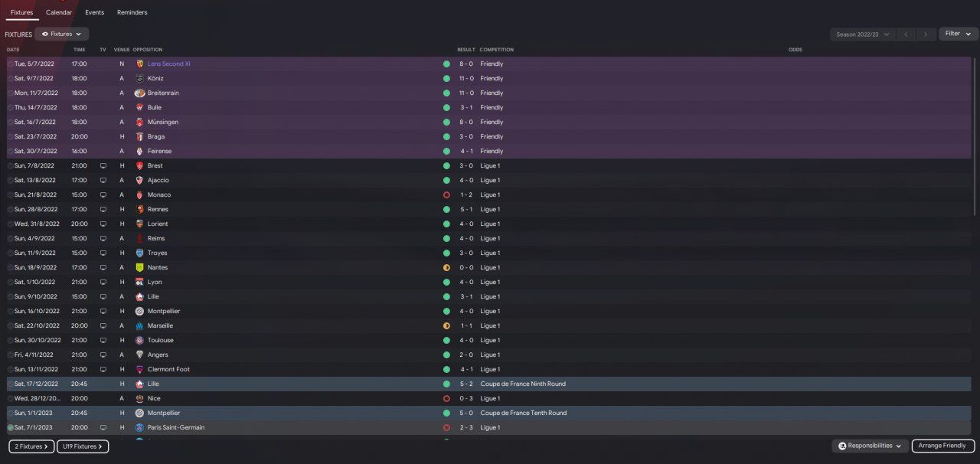Screen dimensions: 980x464
Task: Click the green win indicator for Rennes match
Action: coord(446,209)
